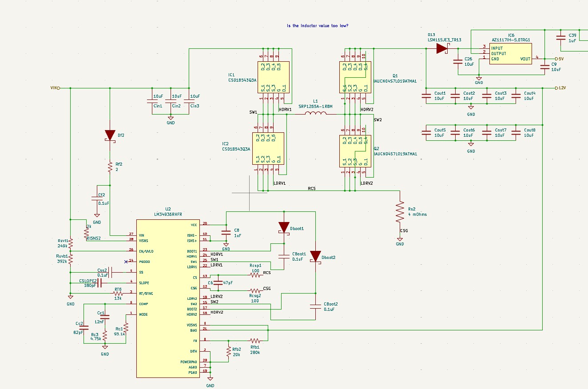This screenshot has height=389, width=588.
Task: Click the RT/SYNC pin name in U2
Action: pyautogui.click(x=148, y=294)
